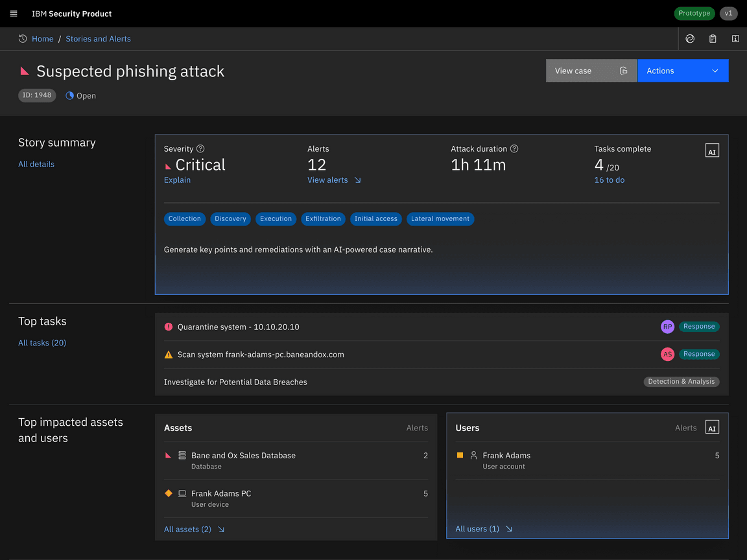Click the View case button
Viewport: 747px width, 560px height.
coord(591,71)
